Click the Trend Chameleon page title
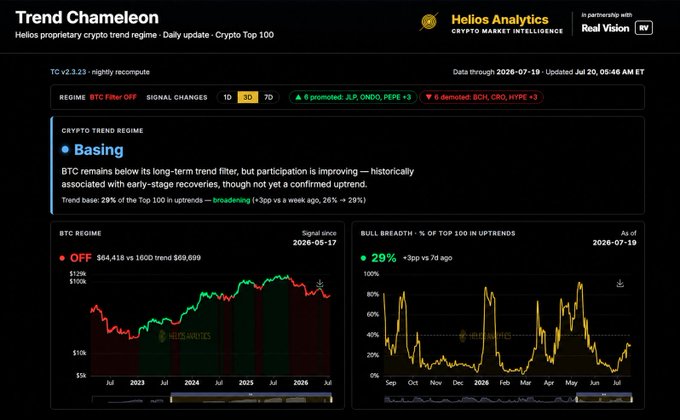The image size is (680, 420). (x=87, y=18)
